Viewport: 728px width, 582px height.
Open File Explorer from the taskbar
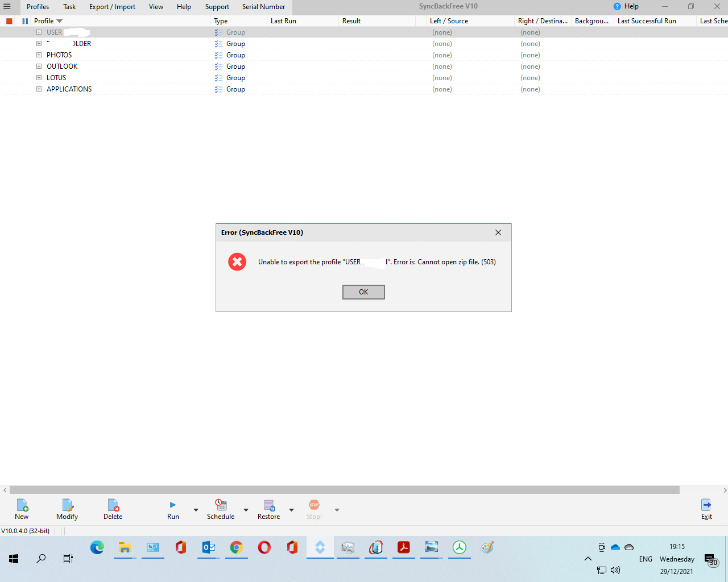click(x=125, y=547)
